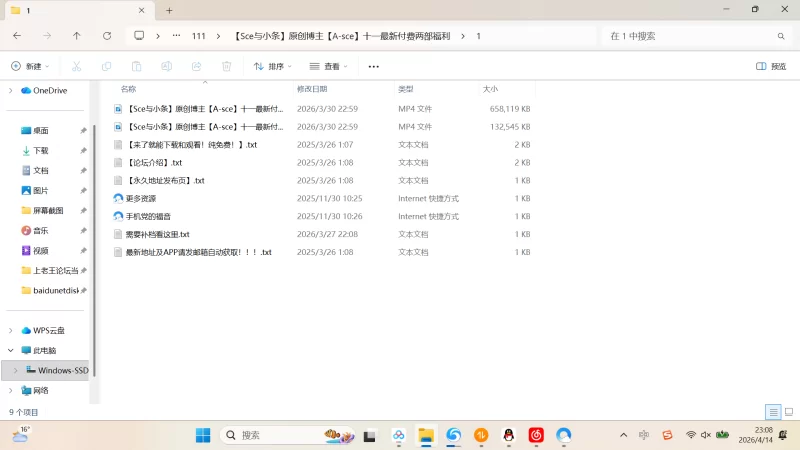
Task: Click the Refresh icon beside the address bar
Action: tap(107, 36)
